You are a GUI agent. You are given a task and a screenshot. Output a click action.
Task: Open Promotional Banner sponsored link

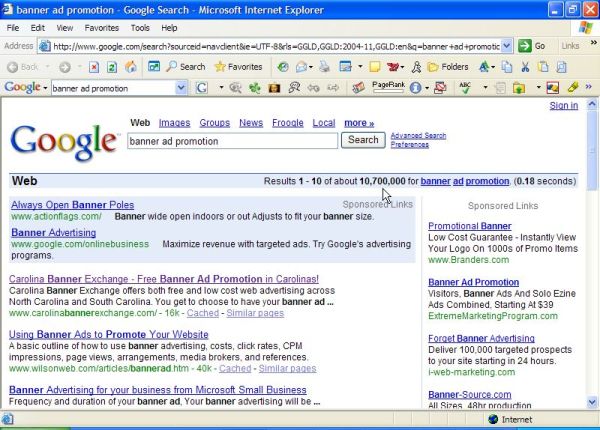(470, 226)
